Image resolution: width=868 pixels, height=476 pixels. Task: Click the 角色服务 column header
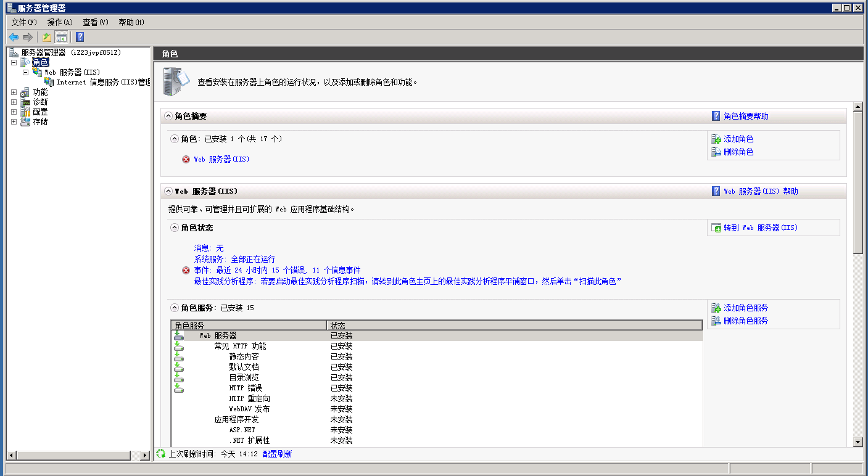pyautogui.click(x=249, y=325)
